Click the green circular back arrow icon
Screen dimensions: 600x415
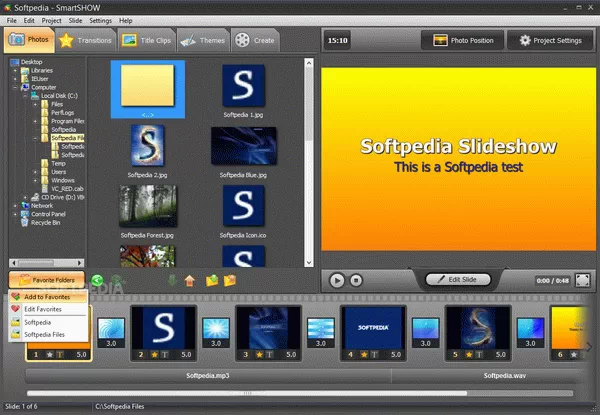pyautogui.click(x=97, y=281)
